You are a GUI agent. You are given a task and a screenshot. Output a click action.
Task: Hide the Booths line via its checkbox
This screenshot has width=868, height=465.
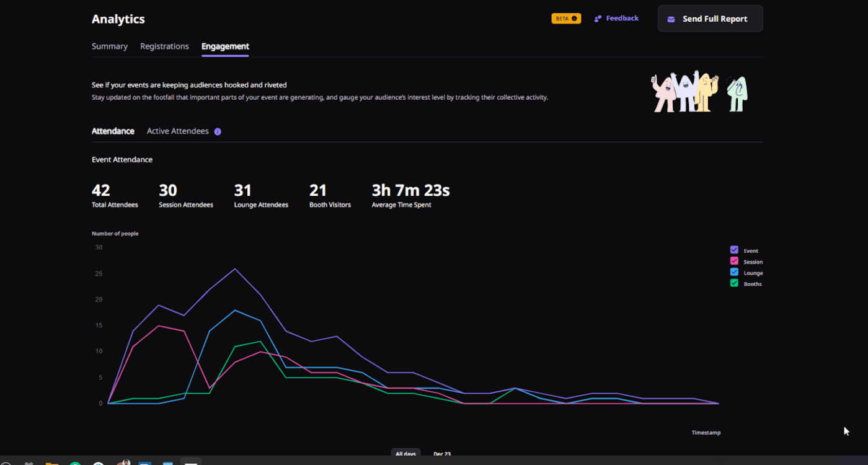point(734,283)
